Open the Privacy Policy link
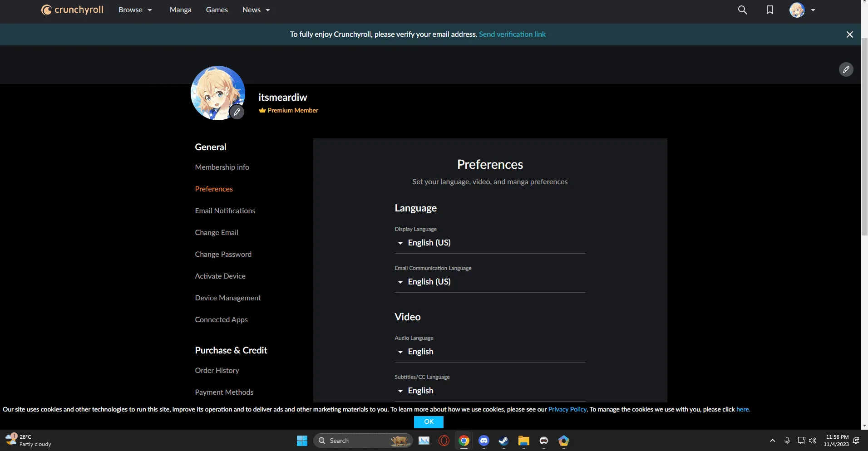 (x=567, y=409)
